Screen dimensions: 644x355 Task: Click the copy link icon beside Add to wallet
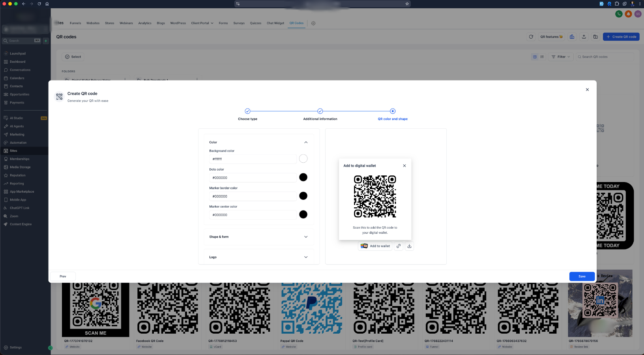(399, 246)
